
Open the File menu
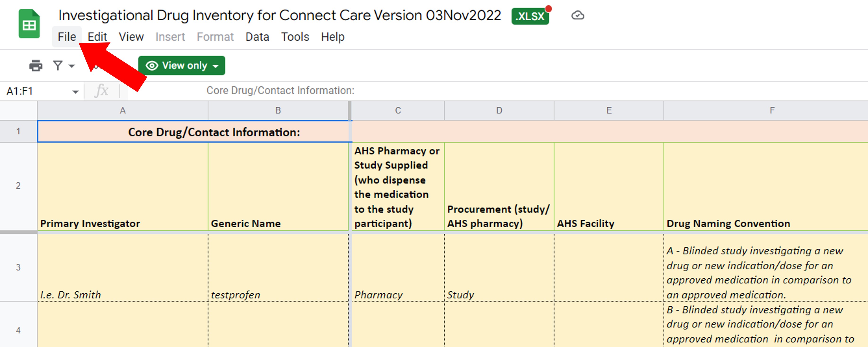coord(67,37)
